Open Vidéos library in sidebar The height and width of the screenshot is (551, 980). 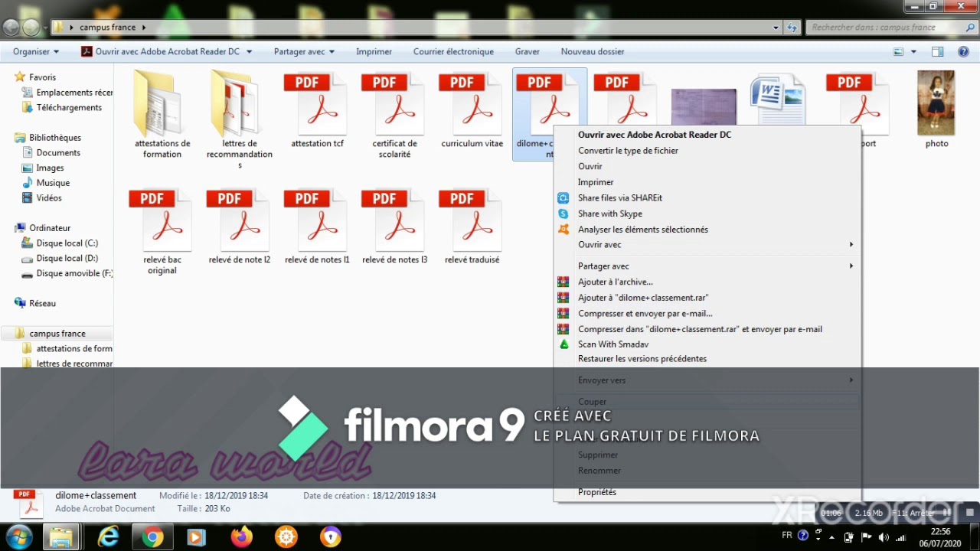(x=49, y=198)
